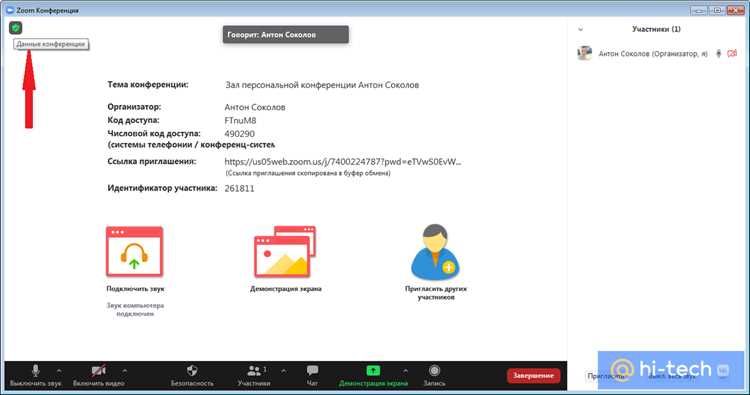Click the Звук компьютера подключен status text
The height and width of the screenshot is (395, 750).
(135, 309)
